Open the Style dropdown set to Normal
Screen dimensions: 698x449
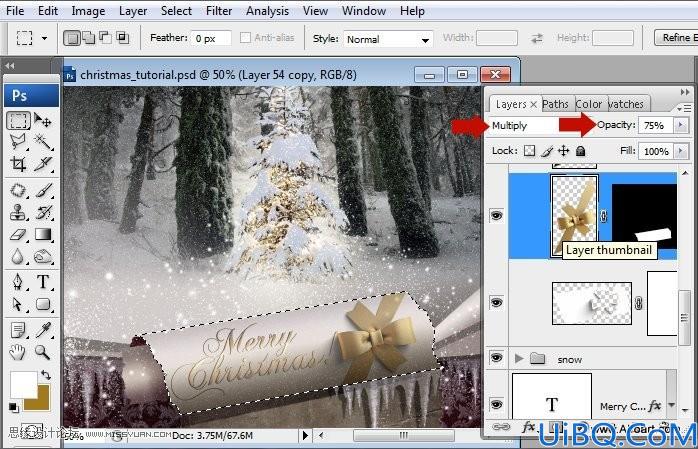click(x=389, y=39)
